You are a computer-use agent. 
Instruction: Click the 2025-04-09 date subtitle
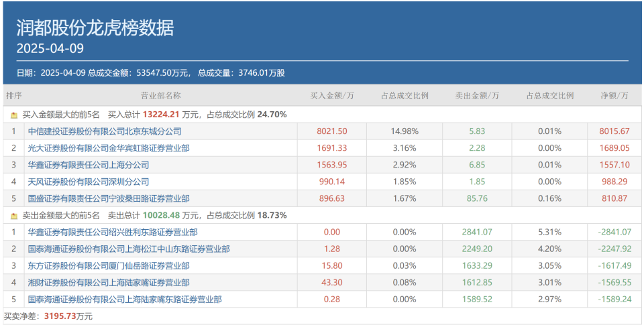[50, 48]
